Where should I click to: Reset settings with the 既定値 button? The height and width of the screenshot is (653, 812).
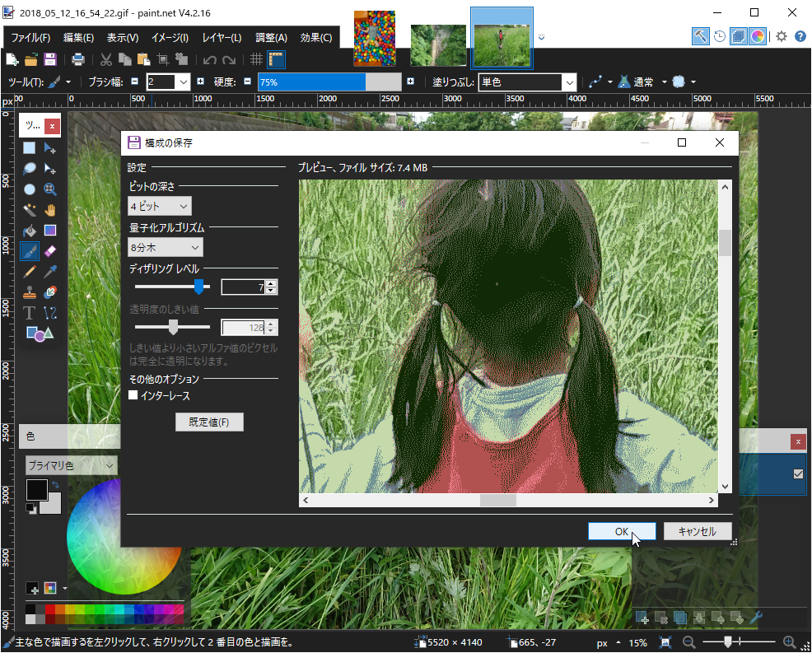(x=209, y=422)
